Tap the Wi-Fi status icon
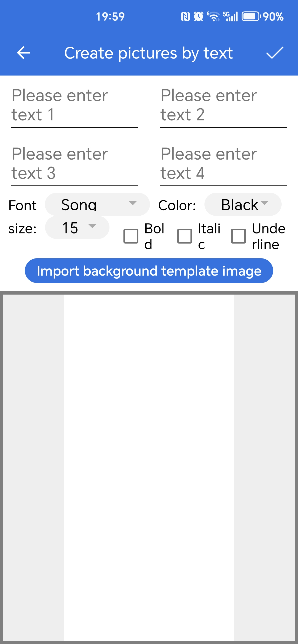Screen dimensions: 298x644 [213, 17]
